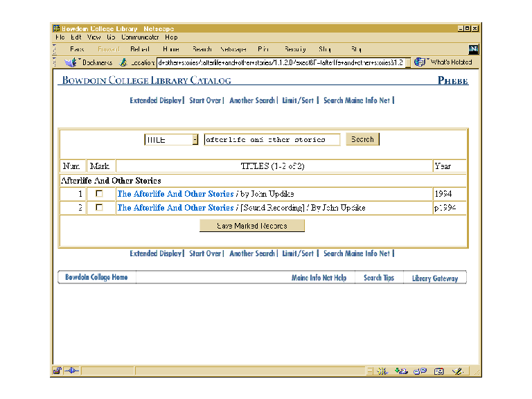Click the security lock icon in status bar

point(57,371)
